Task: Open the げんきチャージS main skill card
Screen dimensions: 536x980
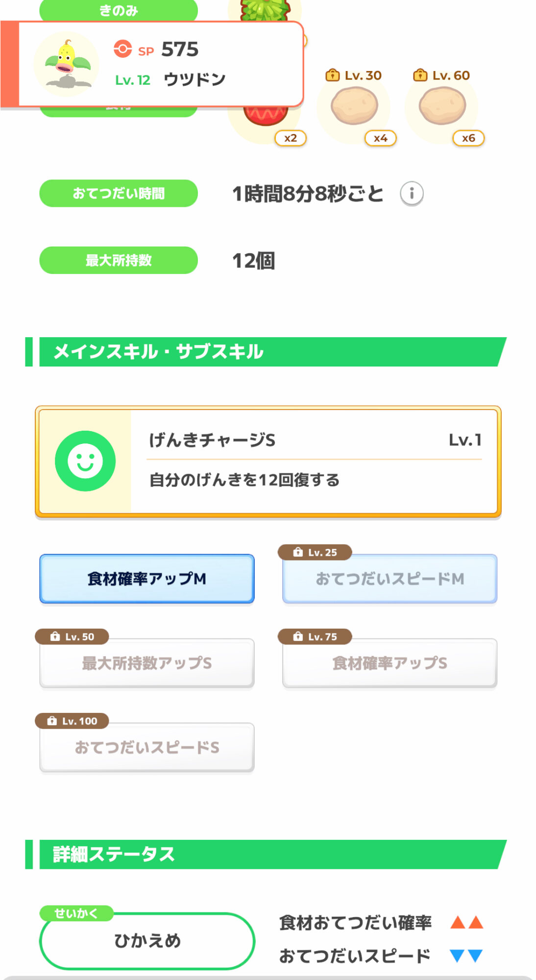Action: pos(314,461)
